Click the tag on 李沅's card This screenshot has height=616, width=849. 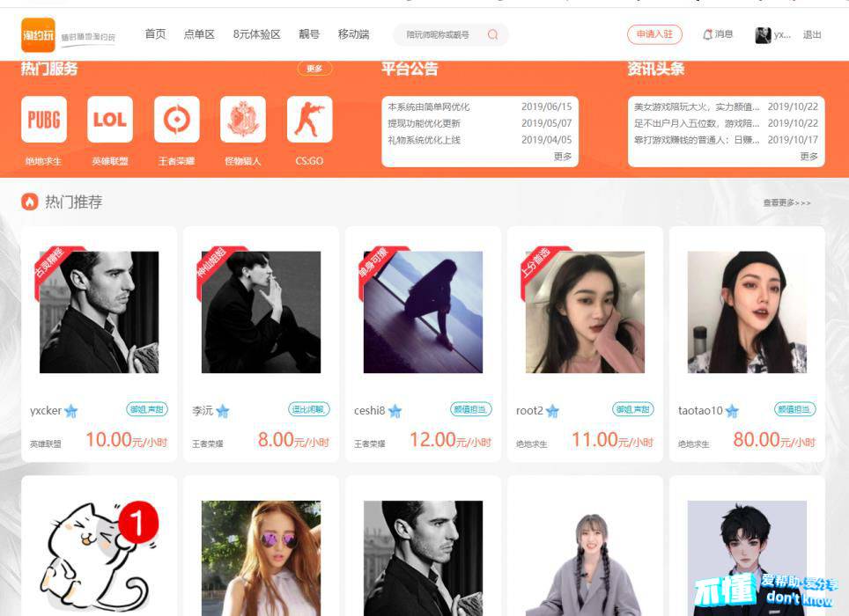[x=308, y=409]
